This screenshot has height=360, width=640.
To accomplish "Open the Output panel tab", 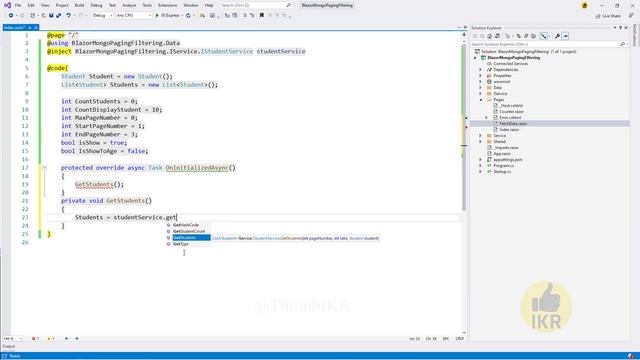I will click(x=9, y=347).
